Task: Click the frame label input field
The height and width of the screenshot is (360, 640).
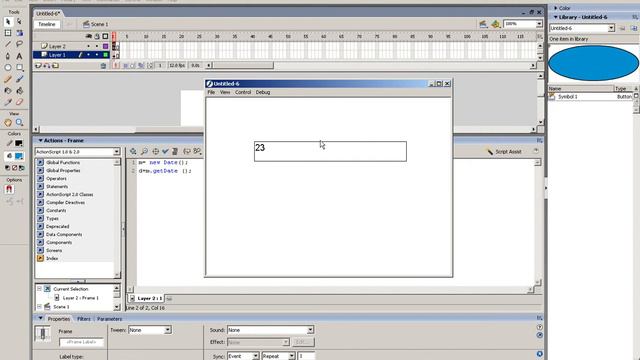Action: pyautogui.click(x=81, y=342)
